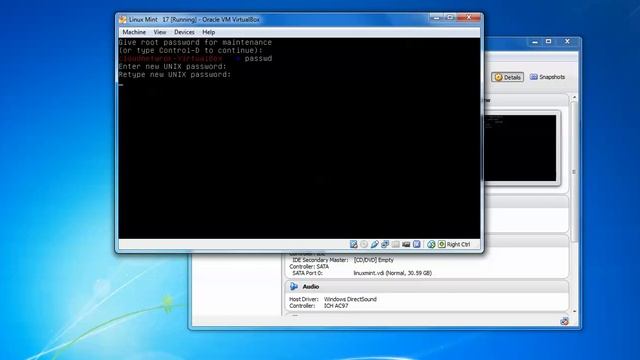Click the mouse integration status icon

click(x=431, y=244)
